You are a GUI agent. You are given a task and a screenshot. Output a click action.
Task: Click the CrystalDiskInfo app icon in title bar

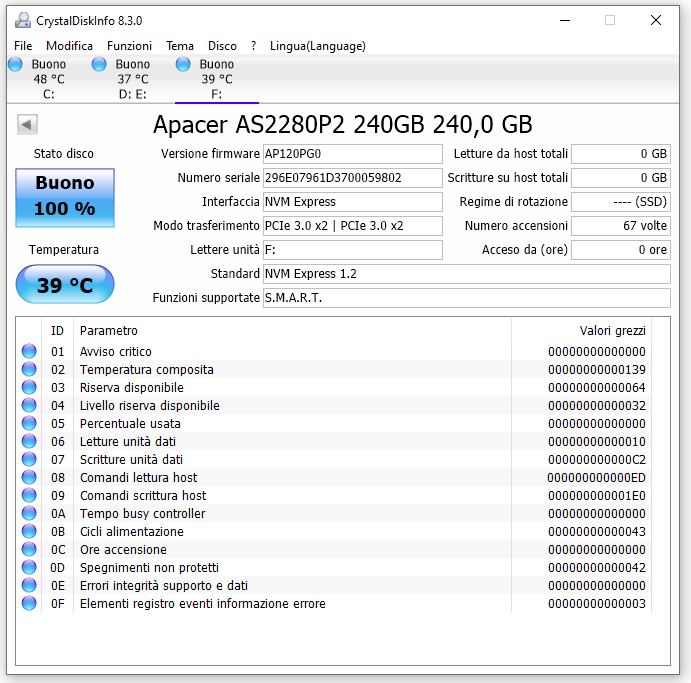[22, 20]
